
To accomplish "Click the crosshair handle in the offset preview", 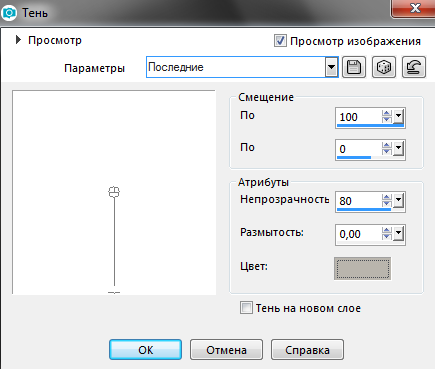I will click(x=114, y=192).
